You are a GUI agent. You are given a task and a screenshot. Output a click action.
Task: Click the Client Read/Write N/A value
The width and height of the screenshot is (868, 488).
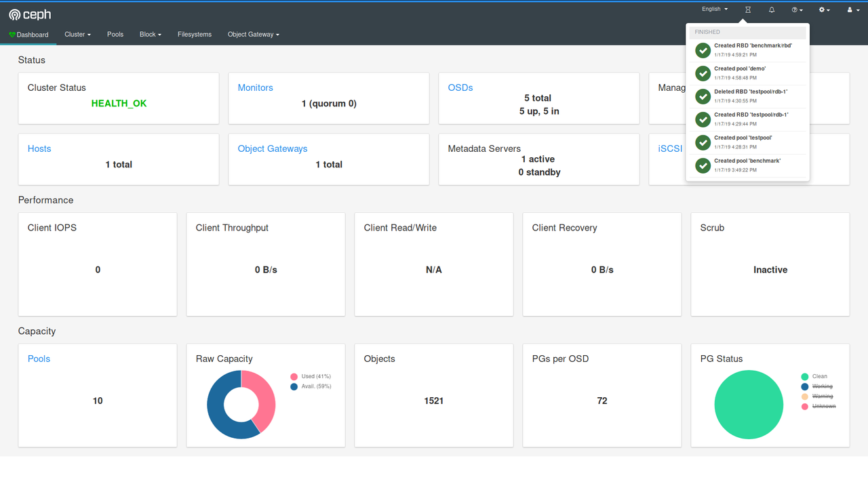pyautogui.click(x=434, y=270)
